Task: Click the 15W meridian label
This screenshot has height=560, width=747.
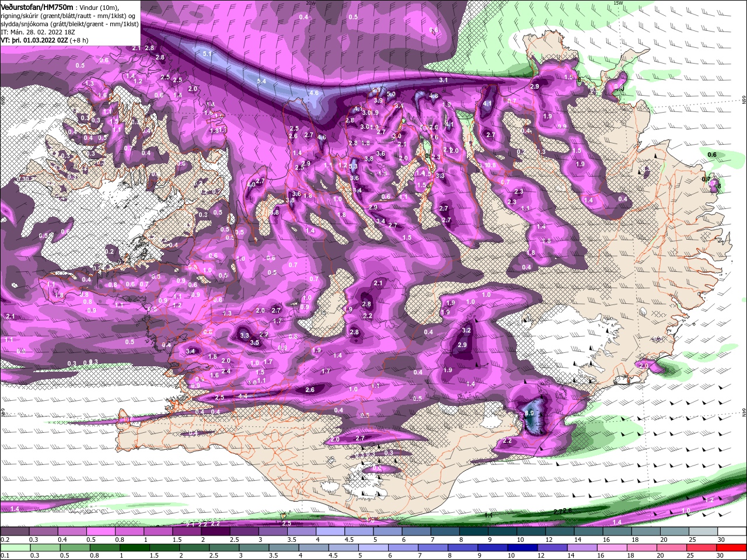Action: point(618,2)
